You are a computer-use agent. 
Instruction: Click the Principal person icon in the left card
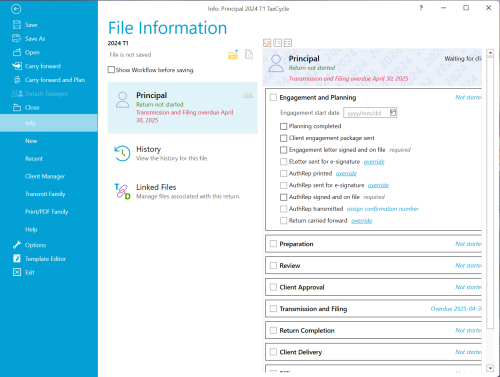pos(122,100)
